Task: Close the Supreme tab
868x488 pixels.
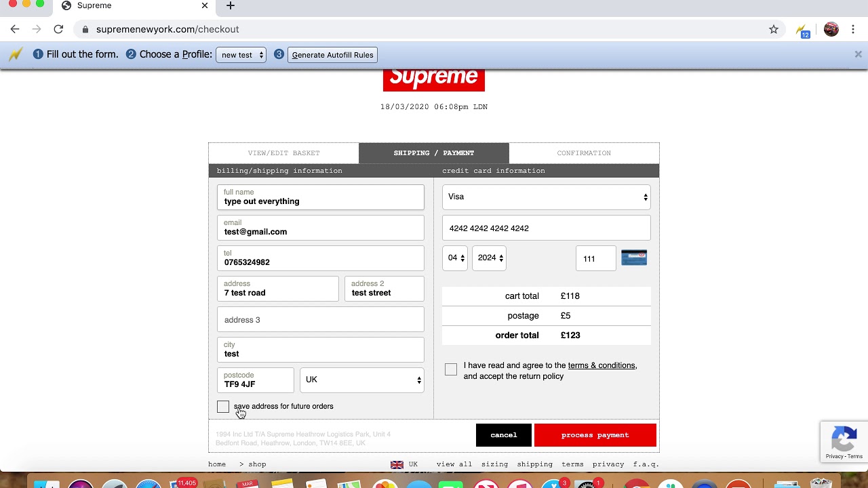Action: (x=205, y=5)
